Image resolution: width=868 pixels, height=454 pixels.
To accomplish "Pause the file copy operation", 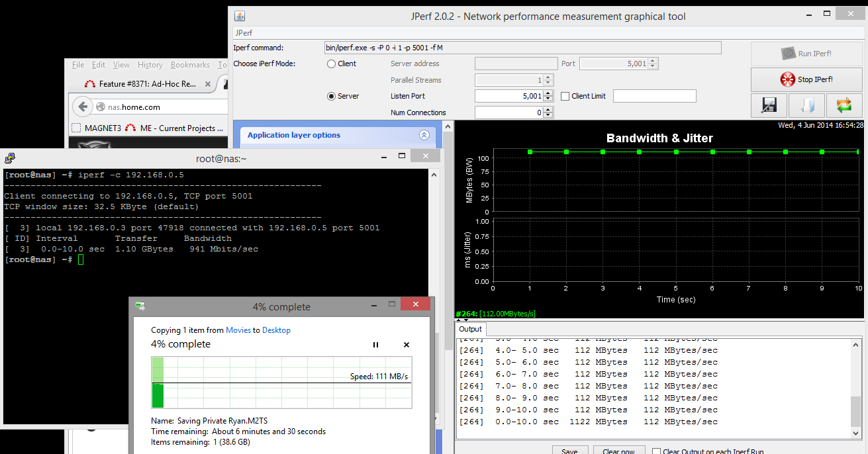I will [375, 345].
